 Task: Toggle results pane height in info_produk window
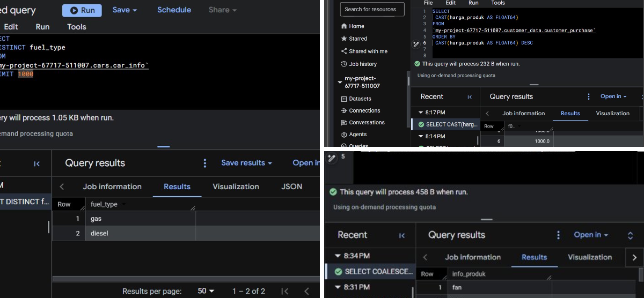[x=631, y=235]
